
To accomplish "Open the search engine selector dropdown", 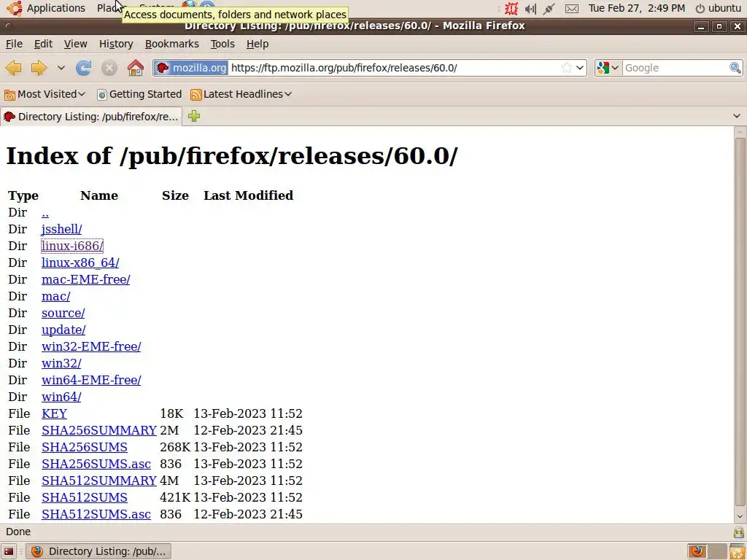I will (608, 68).
